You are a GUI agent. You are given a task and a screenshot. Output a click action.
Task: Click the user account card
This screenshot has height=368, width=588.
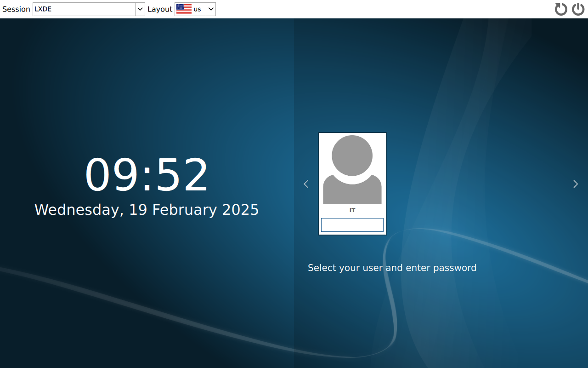coord(352,184)
